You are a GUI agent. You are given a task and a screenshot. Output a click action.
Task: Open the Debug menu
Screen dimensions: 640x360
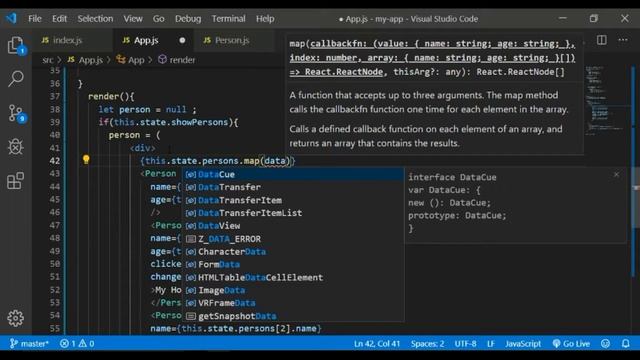tap(188, 19)
